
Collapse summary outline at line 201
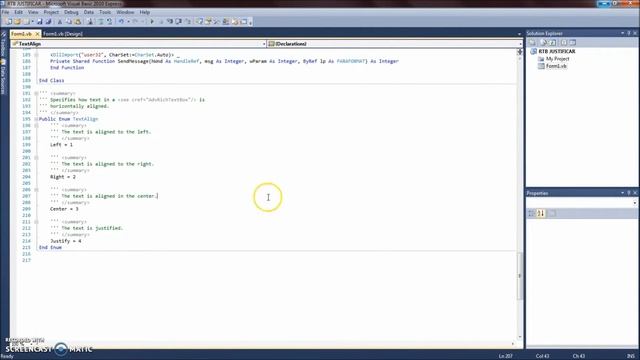(x=36, y=158)
